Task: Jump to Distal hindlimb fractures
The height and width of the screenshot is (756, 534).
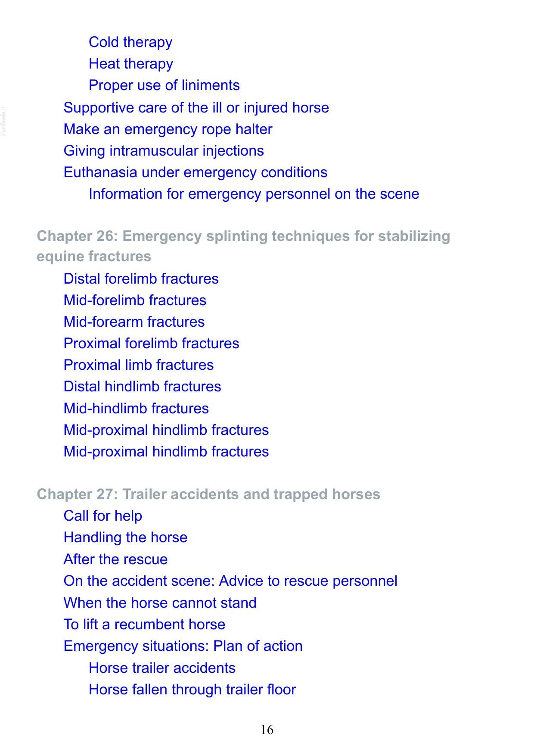Action: 142,387
